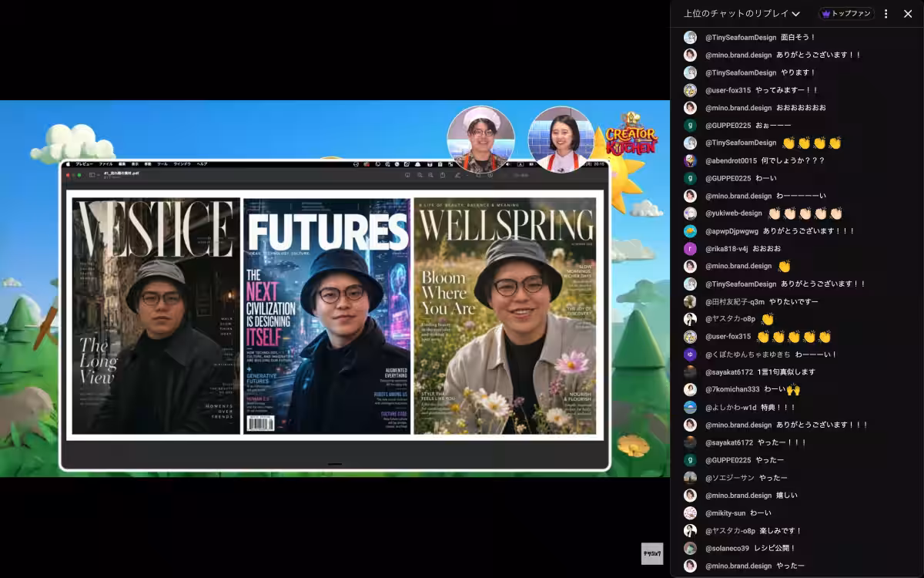Select the WELLSPRING magazine cover
The image size is (924, 578).
[505, 316]
